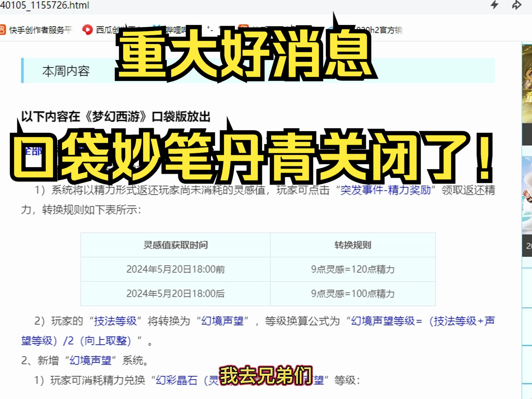
Task: Click the formula text 幻境声望等级=（技法等级+声
Action: pos(423,321)
